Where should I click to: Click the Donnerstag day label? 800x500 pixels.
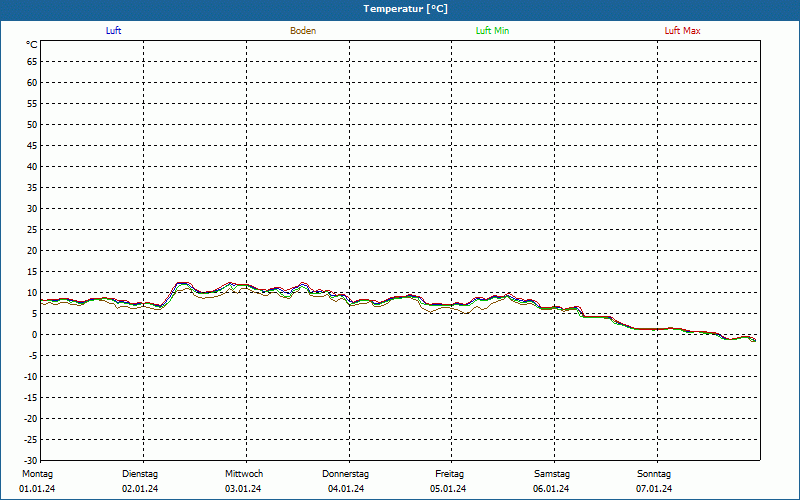(345, 474)
